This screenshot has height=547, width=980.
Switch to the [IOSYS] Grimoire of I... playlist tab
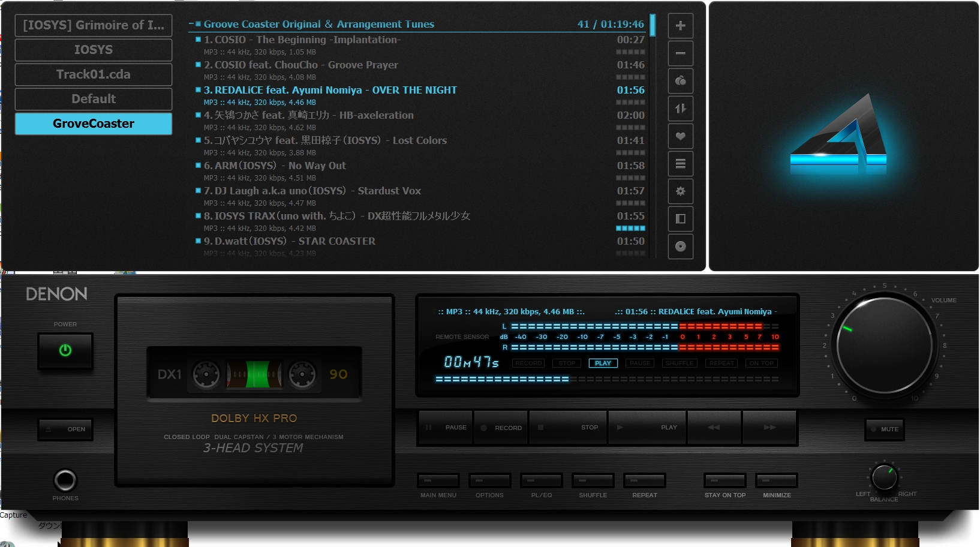(x=94, y=25)
